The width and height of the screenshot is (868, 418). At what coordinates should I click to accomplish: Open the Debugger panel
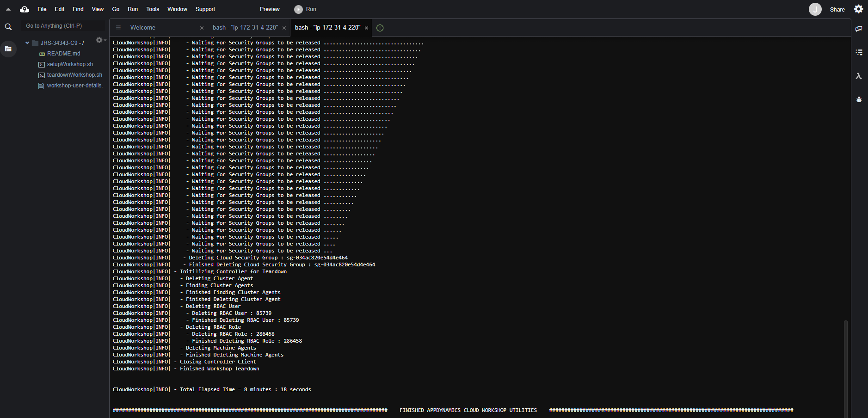coord(859,99)
